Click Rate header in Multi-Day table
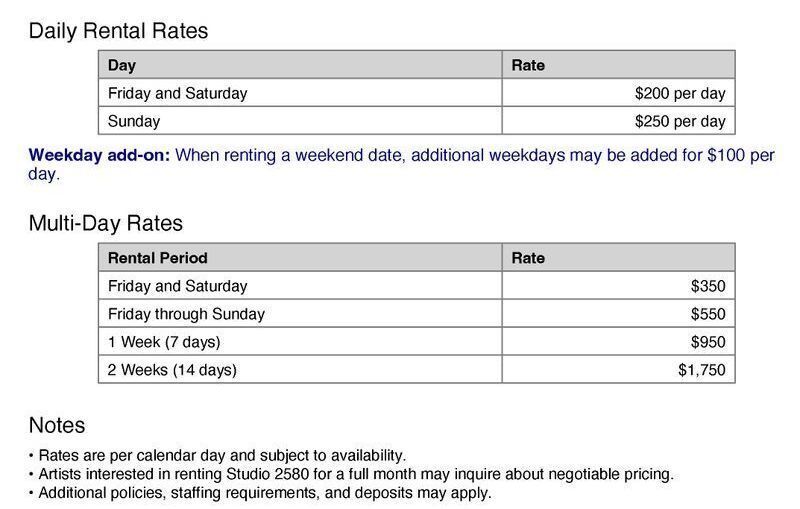 tap(528, 258)
